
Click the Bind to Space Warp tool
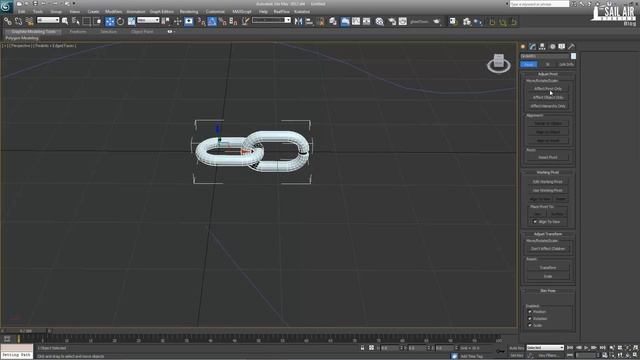click(29, 21)
